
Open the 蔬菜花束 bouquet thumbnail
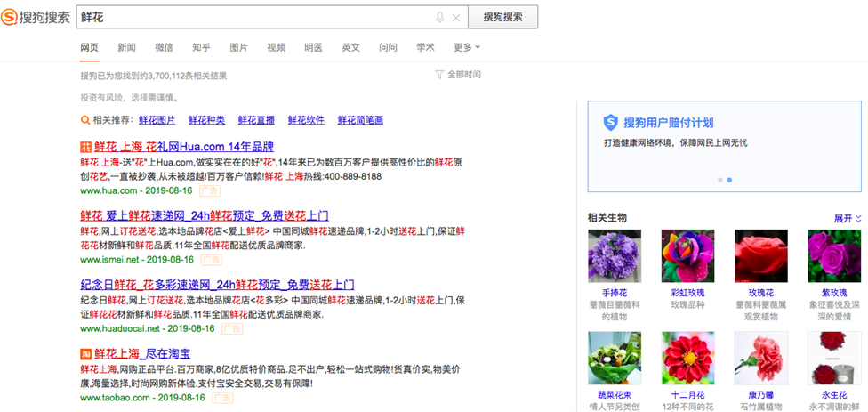click(x=615, y=359)
